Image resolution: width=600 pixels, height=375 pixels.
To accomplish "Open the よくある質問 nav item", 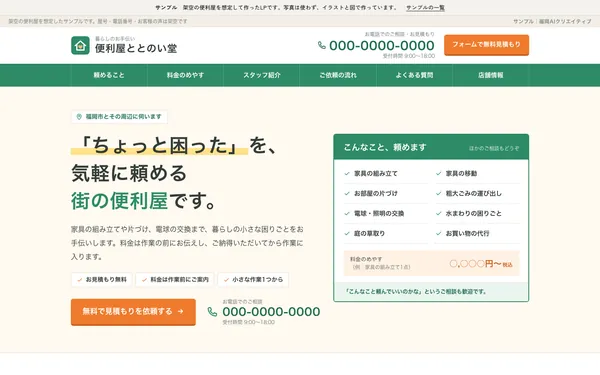I will 414,75.
